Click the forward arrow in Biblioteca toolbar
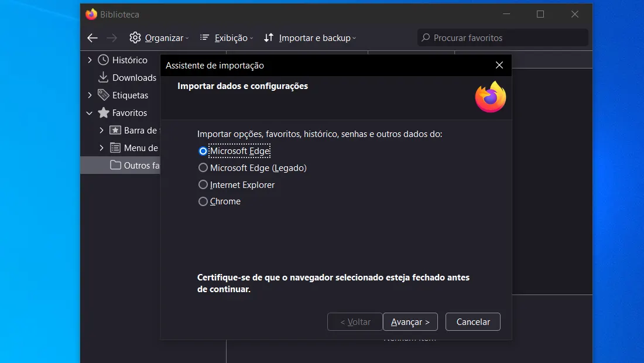Screen dimensions: 644x363 click(112, 38)
